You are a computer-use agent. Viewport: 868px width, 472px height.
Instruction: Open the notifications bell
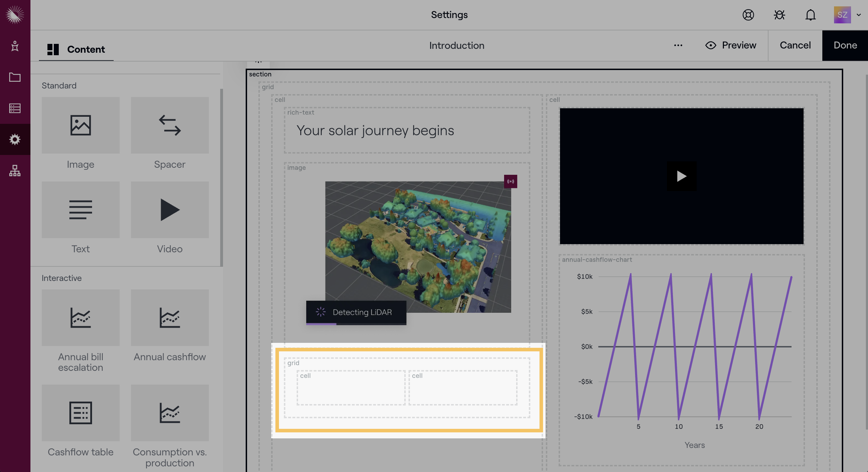click(810, 15)
